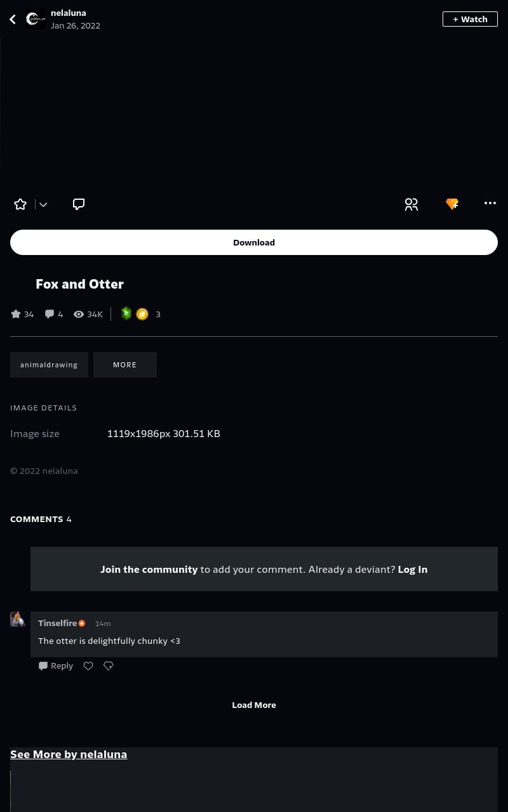Reply to Tinselfire's comment
This screenshot has width=508, height=812.
56,665
